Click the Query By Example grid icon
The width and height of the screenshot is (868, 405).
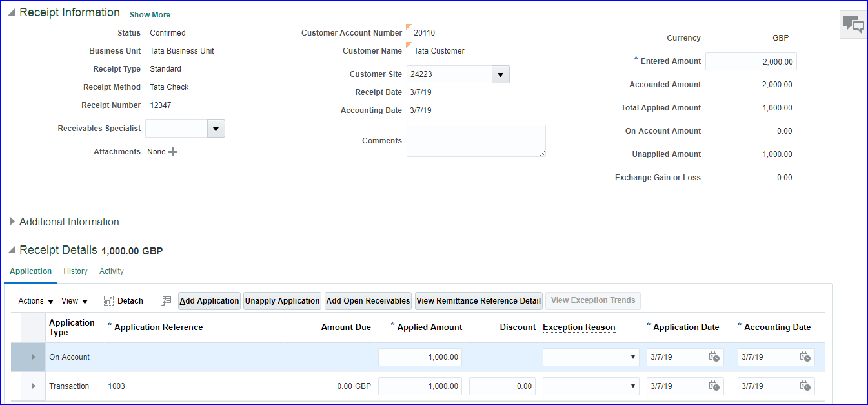click(x=167, y=301)
